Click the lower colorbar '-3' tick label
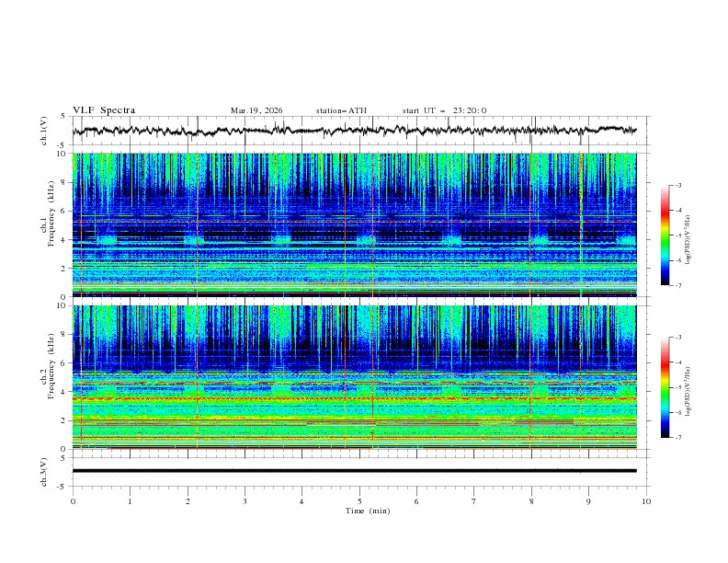The width and height of the screenshot is (728, 563). [678, 338]
